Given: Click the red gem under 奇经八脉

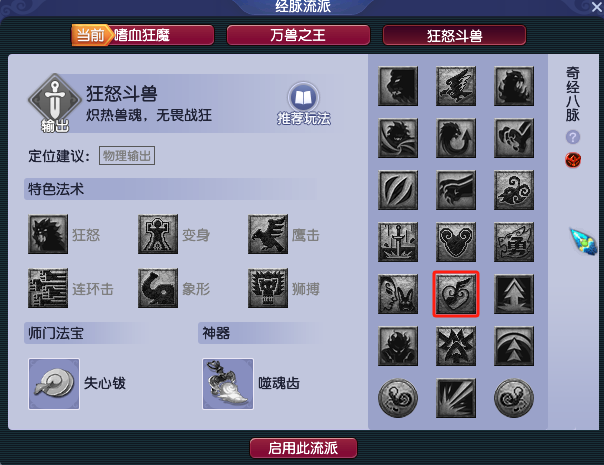Looking at the screenshot, I should coord(573,160).
